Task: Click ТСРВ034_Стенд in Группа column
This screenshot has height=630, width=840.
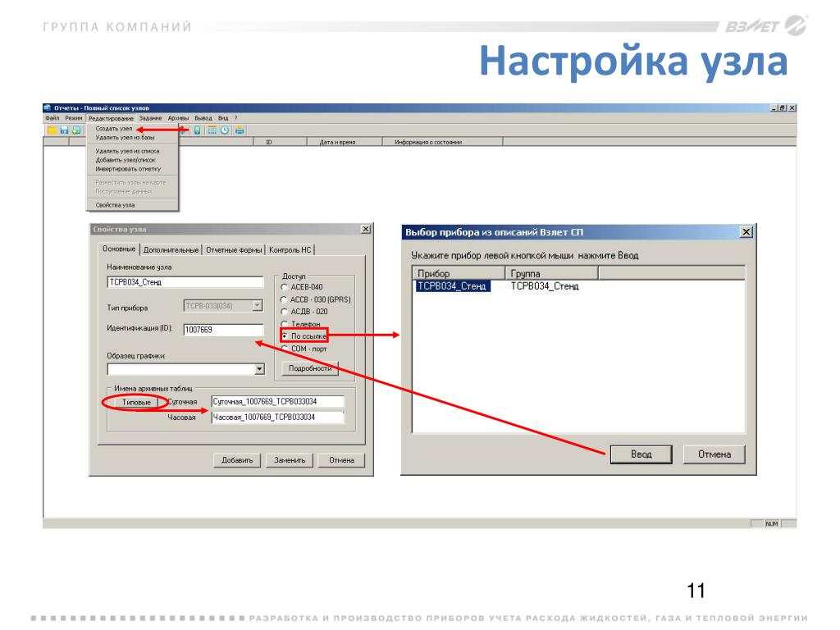Action: (545, 286)
